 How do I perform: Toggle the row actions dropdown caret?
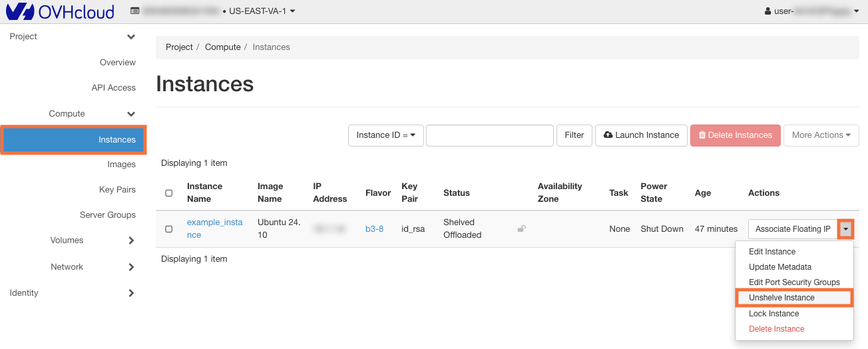[x=845, y=229]
